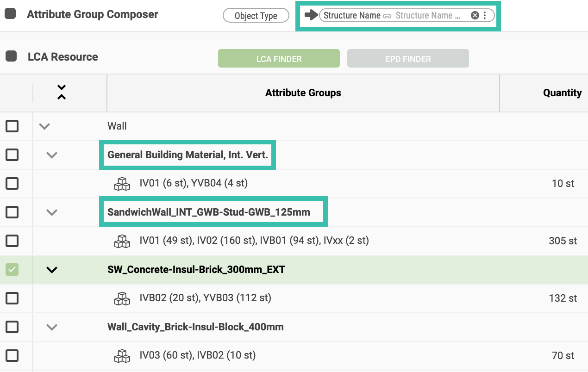Viewport: 588px width, 372px height.
Task: Select the Object Type pill
Action: point(256,15)
